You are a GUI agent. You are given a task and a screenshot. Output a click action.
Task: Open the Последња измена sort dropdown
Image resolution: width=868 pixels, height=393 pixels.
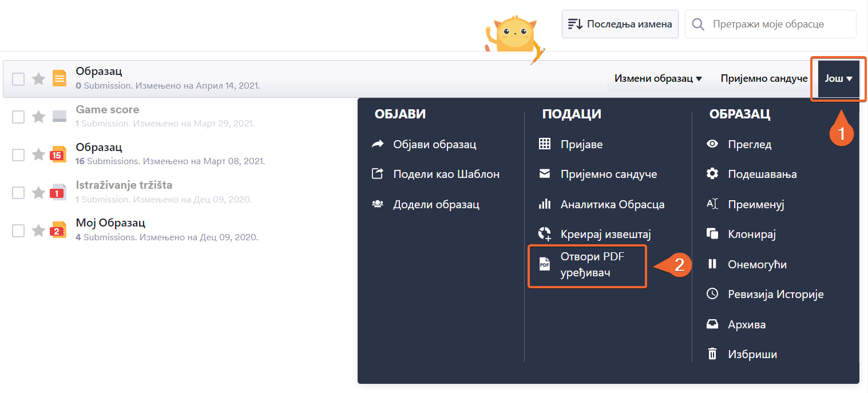[620, 24]
